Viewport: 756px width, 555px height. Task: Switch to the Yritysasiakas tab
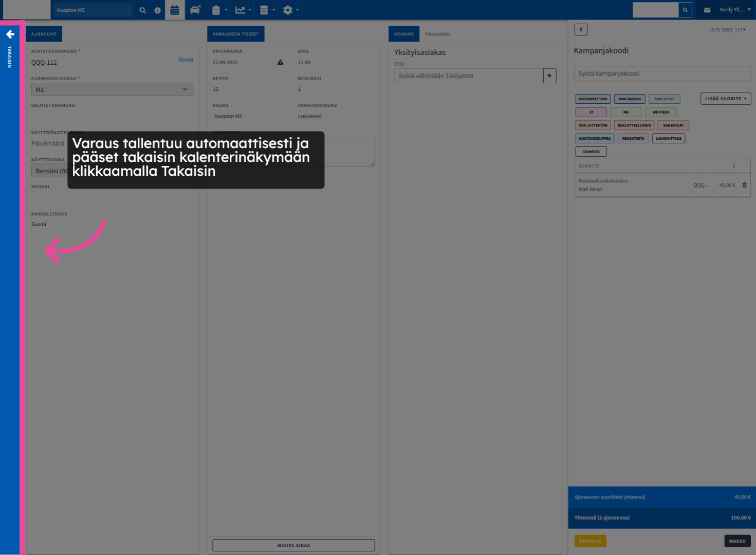[x=437, y=34]
